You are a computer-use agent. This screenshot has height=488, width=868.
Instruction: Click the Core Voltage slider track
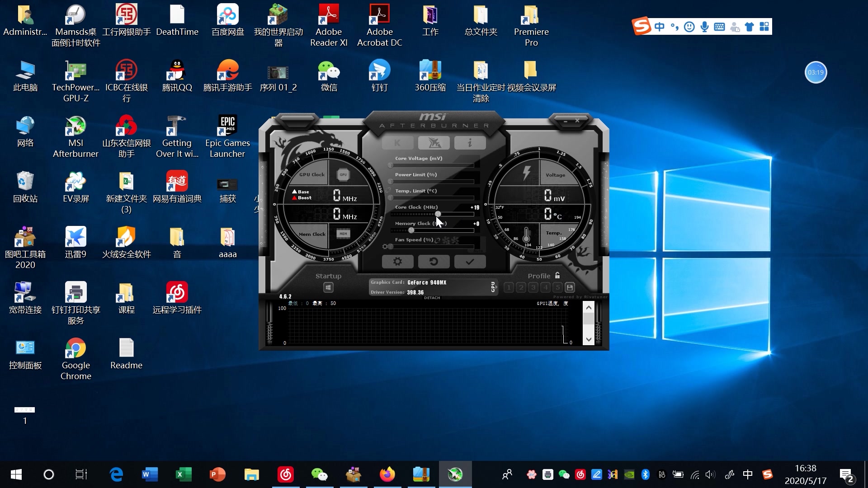pos(432,165)
